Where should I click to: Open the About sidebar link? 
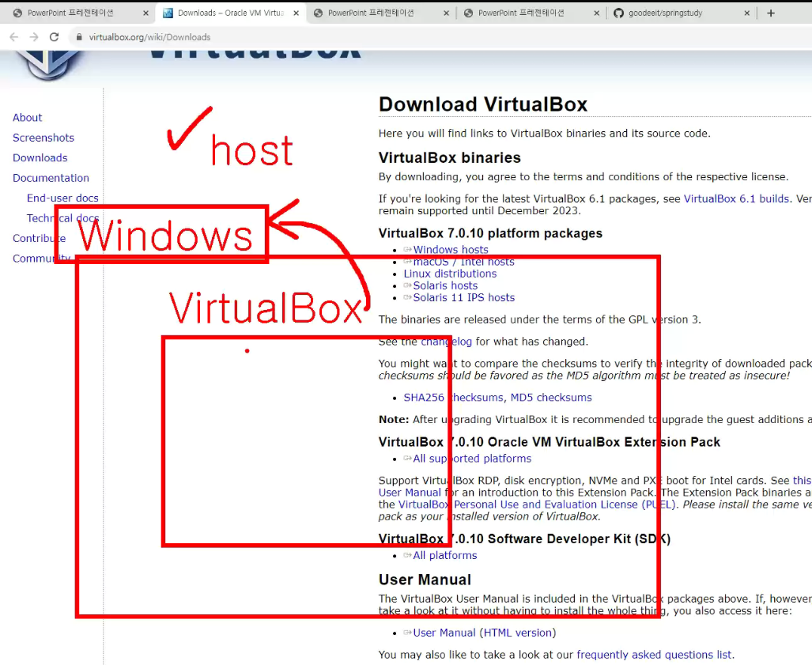pos(28,118)
